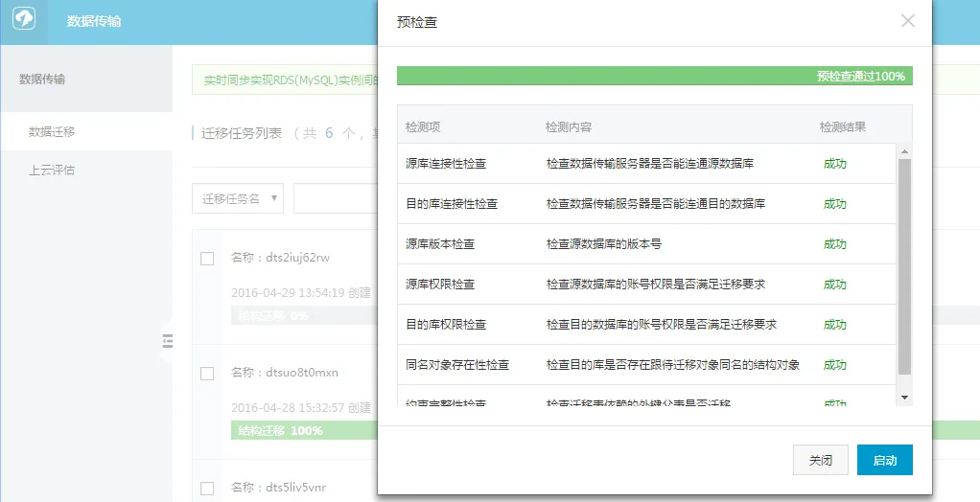Screen dimensions: 980x502
Task: Click the cloud logo icon in header
Action: click(x=24, y=21)
